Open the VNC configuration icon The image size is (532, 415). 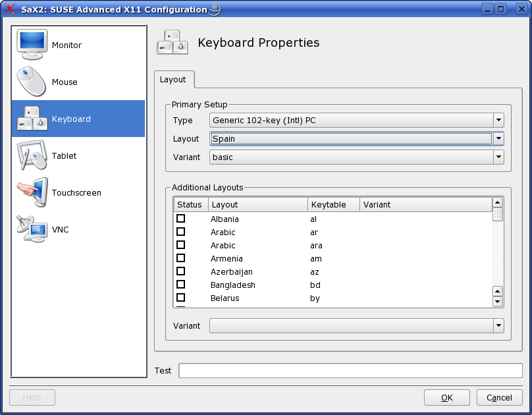point(32,229)
